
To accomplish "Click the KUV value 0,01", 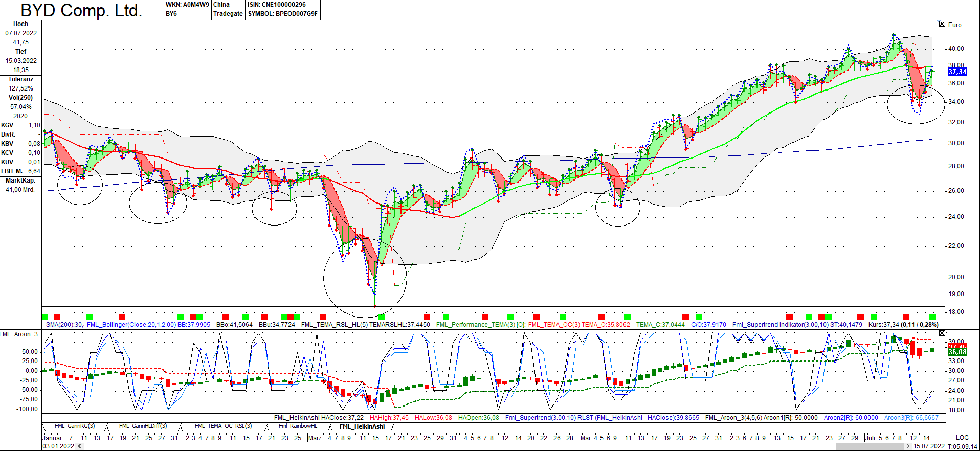I will point(34,162).
